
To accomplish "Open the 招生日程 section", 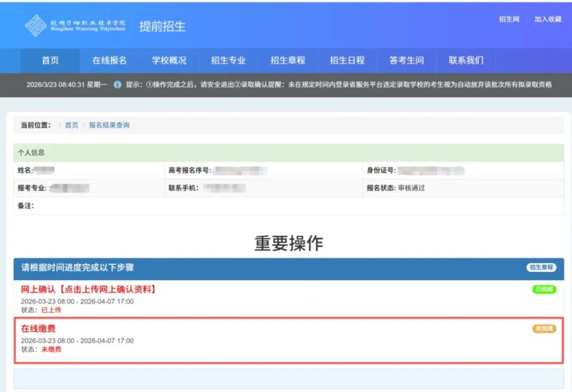I will (x=346, y=60).
